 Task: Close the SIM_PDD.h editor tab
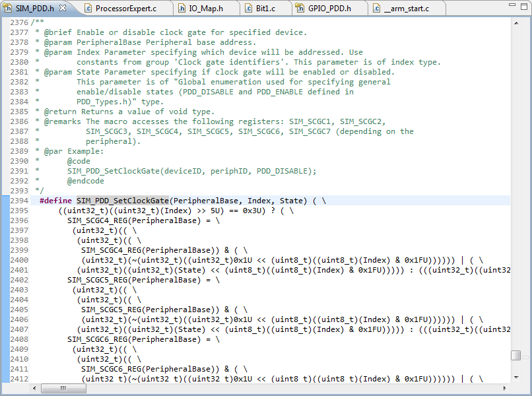[x=62, y=9]
